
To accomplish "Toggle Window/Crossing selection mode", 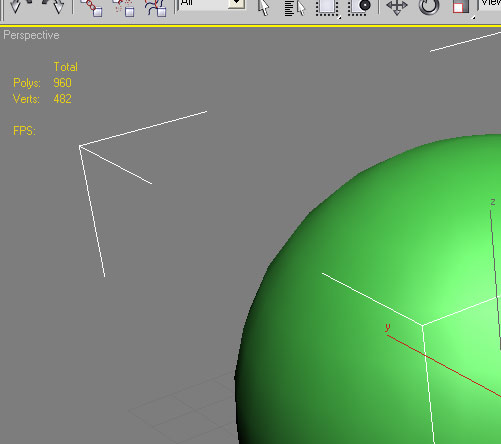I will (359, 7).
